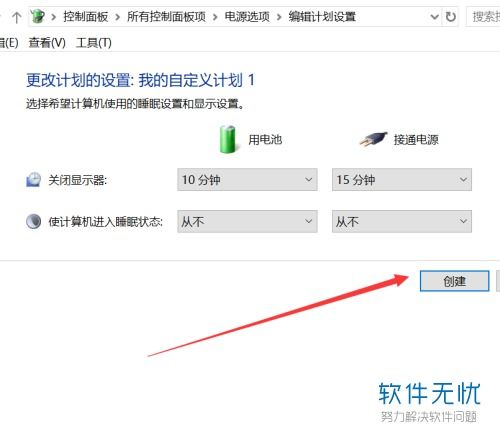Click the chevron after 控制面板 breadcrumb

[x=117, y=17]
